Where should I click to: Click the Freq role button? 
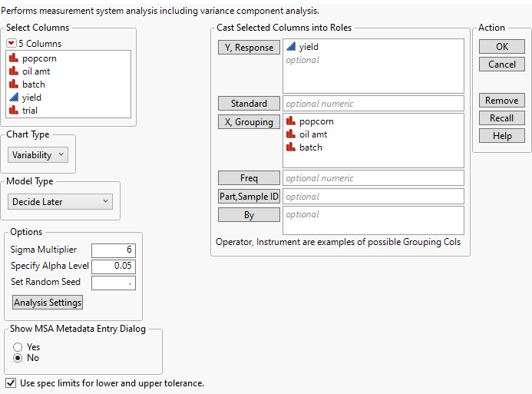coord(249,178)
